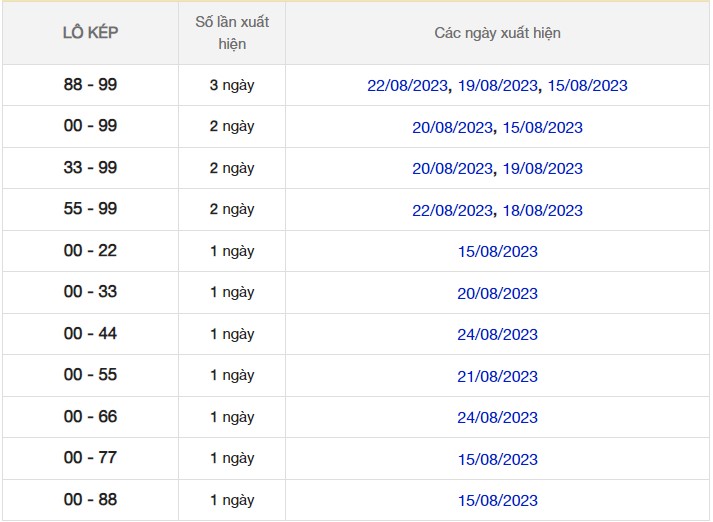Click the LÔ KÉP column header
Screen dimensions: 713x522
tap(90, 33)
